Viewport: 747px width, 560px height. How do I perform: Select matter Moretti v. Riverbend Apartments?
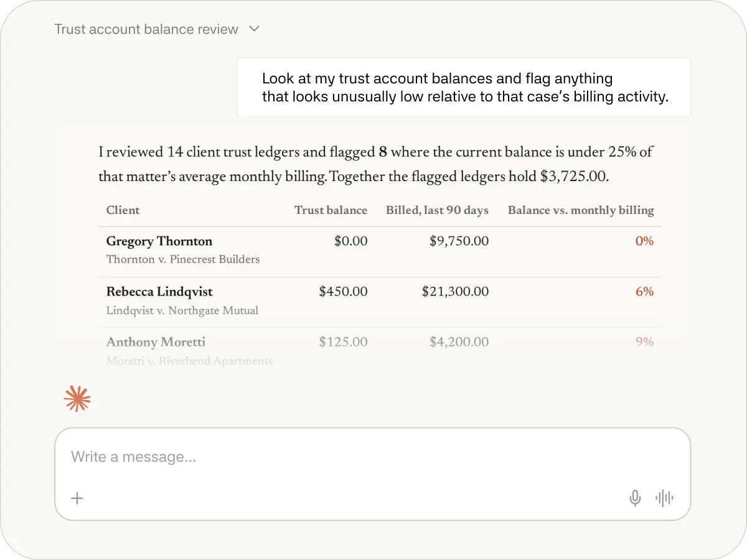click(x=189, y=361)
